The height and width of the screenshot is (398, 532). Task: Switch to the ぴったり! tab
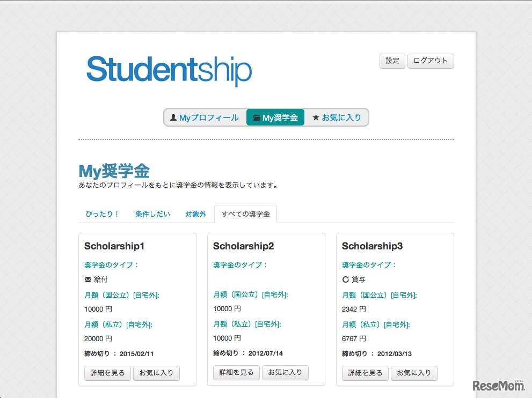[101, 213]
